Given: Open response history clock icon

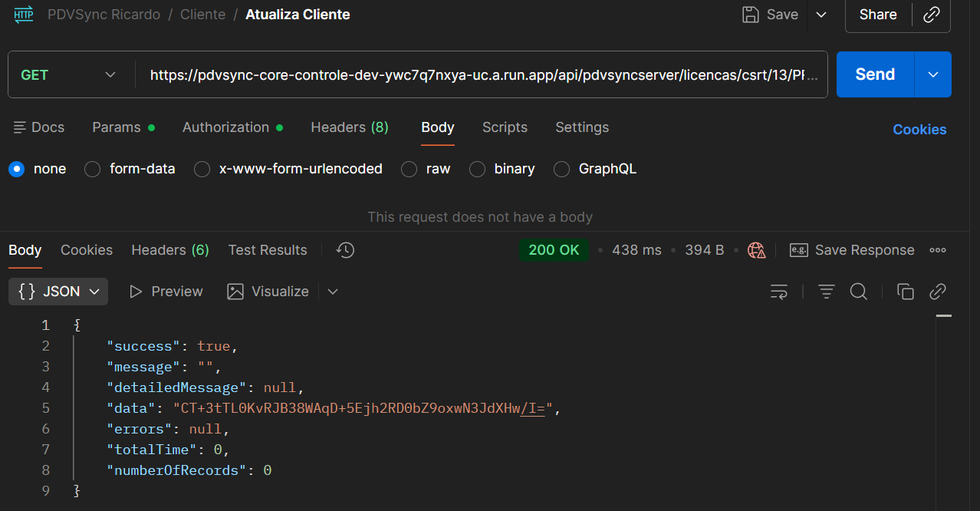Looking at the screenshot, I should [x=345, y=250].
